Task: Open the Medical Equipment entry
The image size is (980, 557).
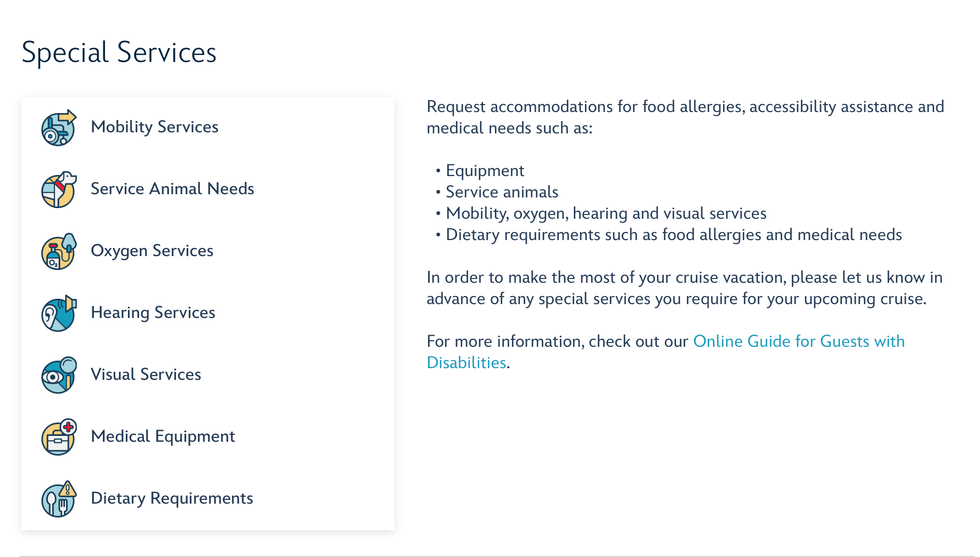Action: (163, 436)
